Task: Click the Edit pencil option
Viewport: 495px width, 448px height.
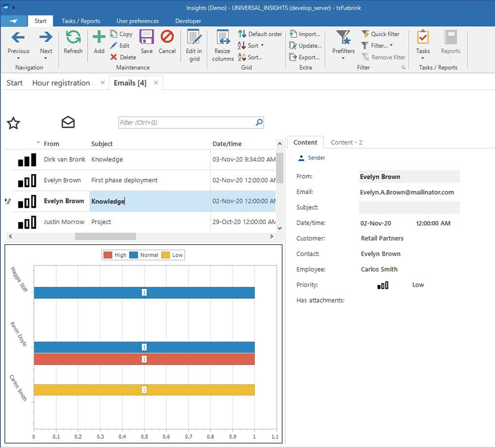Action: point(120,46)
